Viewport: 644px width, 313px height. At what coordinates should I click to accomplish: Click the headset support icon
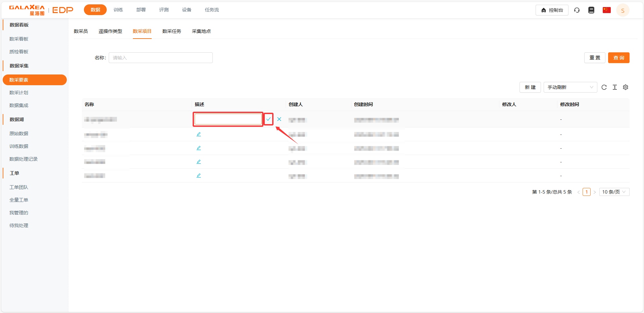click(577, 10)
